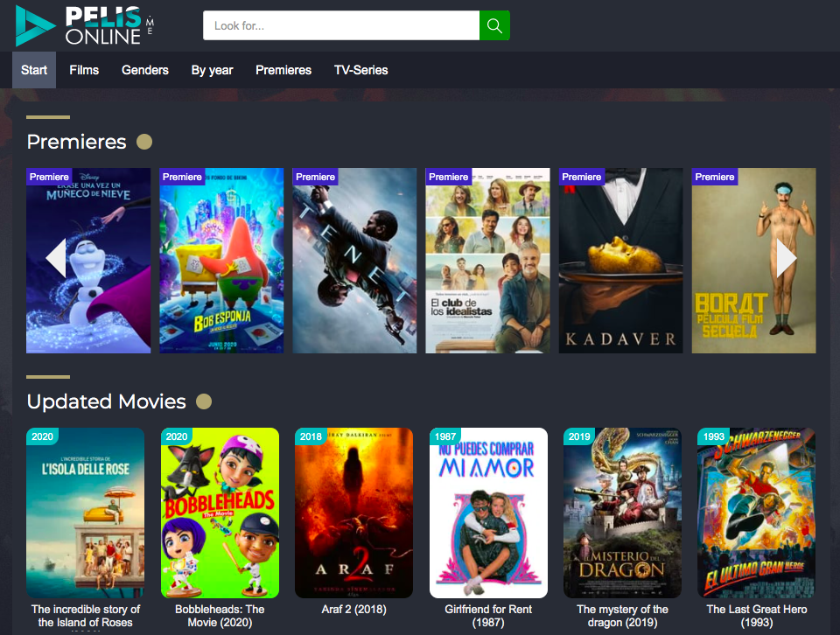Click inside the 'Look for...' search field
This screenshot has width=840, height=635.
341,25
